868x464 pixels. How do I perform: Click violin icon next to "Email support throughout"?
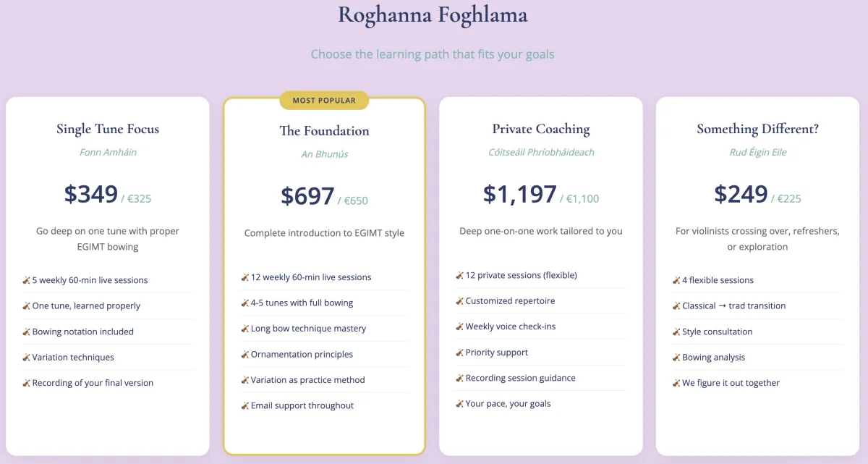(245, 405)
